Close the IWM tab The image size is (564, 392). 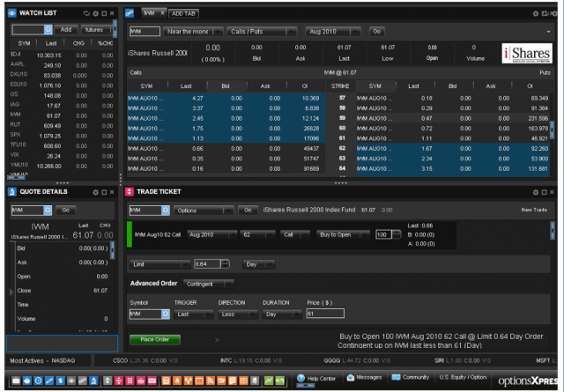coord(162,13)
